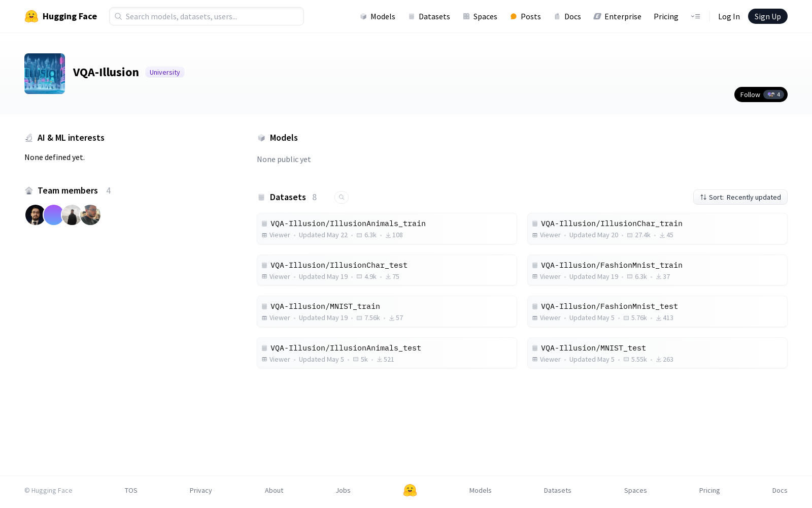This screenshot has height=508, width=812.
Task: Click the Docs footer link
Action: (780, 490)
